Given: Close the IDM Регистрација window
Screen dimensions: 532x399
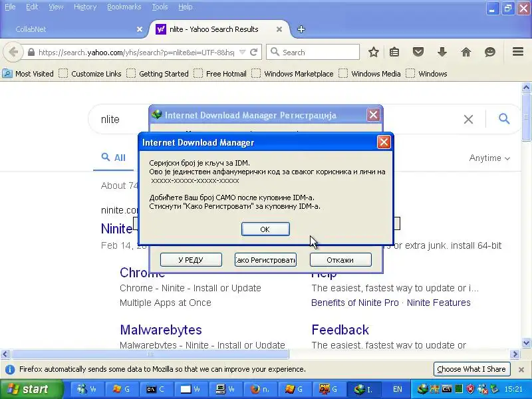Looking at the screenshot, I should coord(373,114).
